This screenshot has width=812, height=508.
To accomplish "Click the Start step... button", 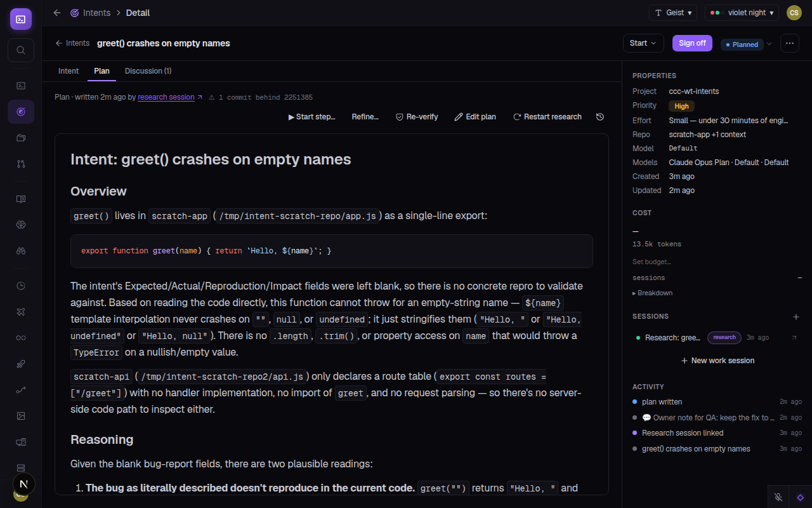I will coord(311,117).
